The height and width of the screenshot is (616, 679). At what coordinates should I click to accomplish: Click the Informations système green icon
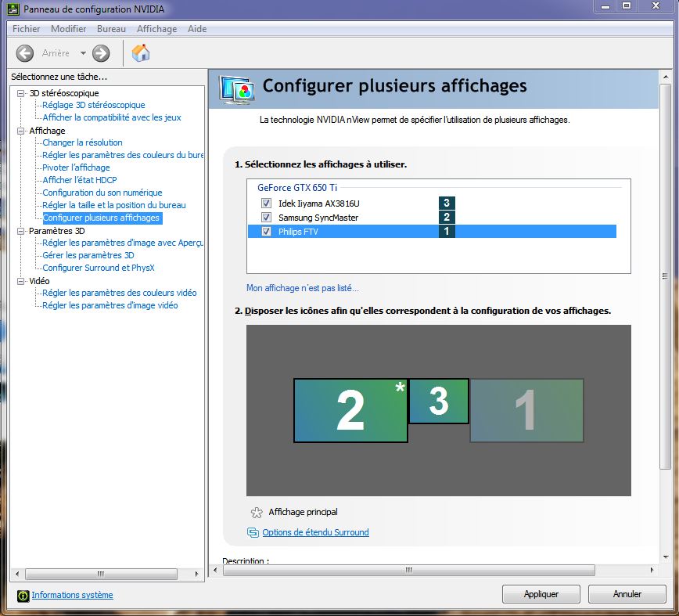(23, 596)
